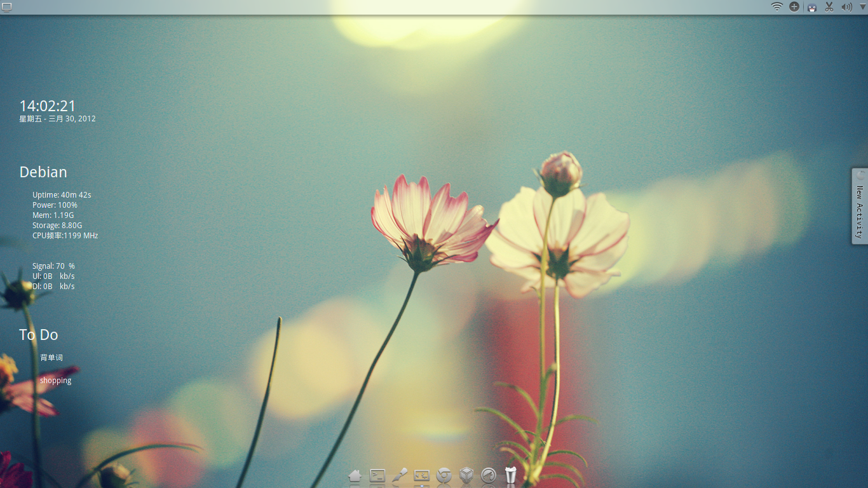Open Wi-Fi network tray icon
868x488 pixels.
(776, 7)
